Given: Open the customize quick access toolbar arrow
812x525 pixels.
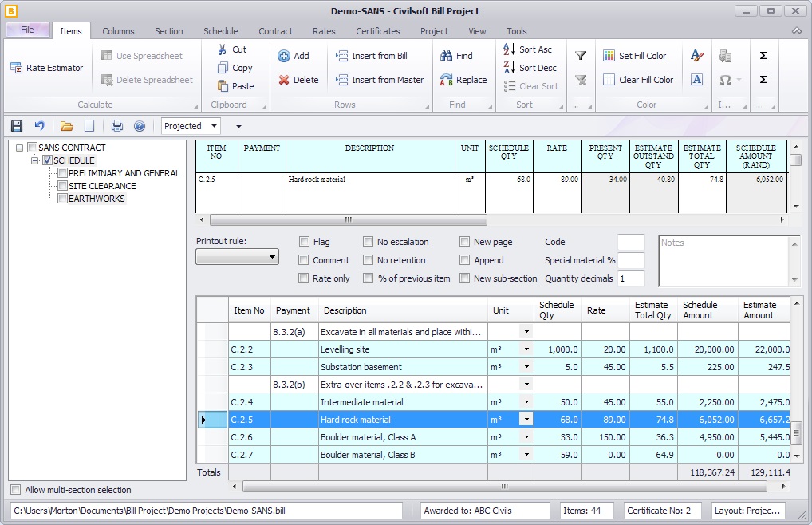Looking at the screenshot, I should 238,126.
